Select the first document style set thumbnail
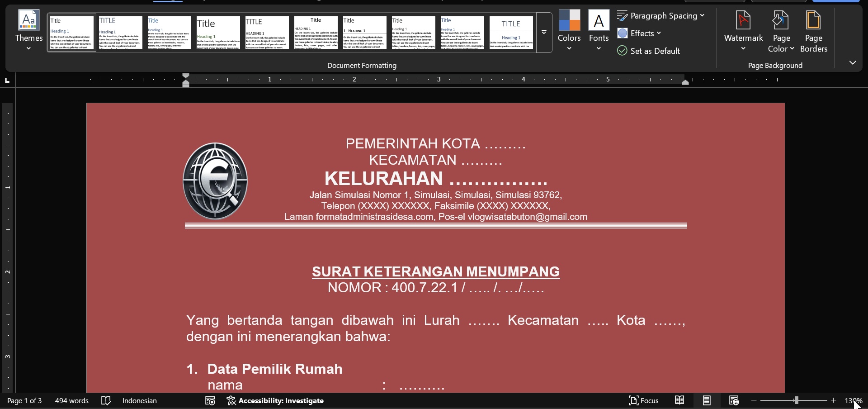The image size is (868, 409). 72,33
